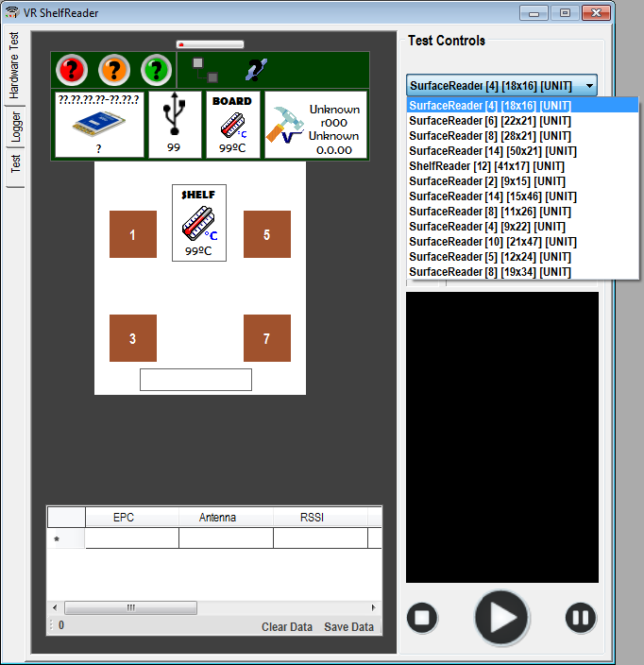644x665 pixels.
Task: Click the Save Data button
Action: (348, 627)
